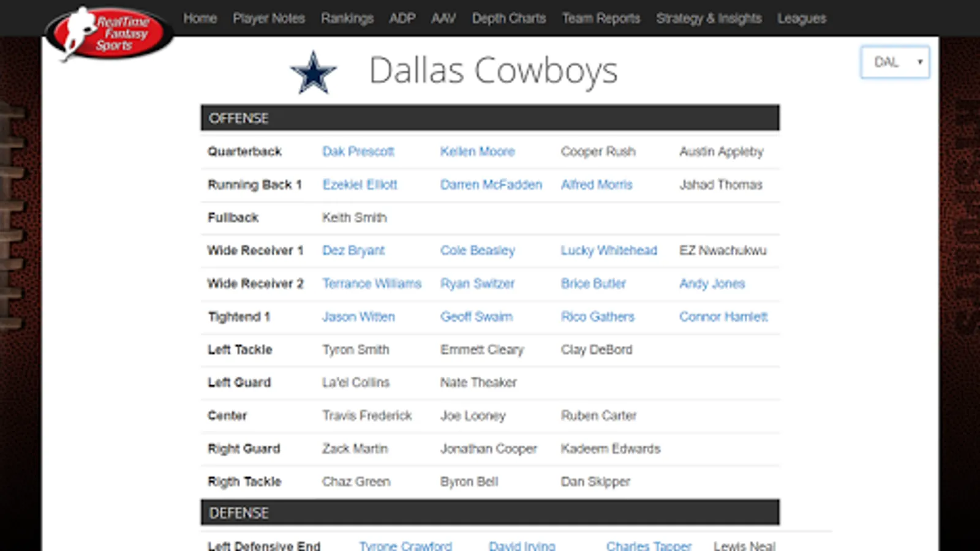Click the RealTime Fantasy Sports logo
Screen dimensions: 980x551
pos(109,34)
